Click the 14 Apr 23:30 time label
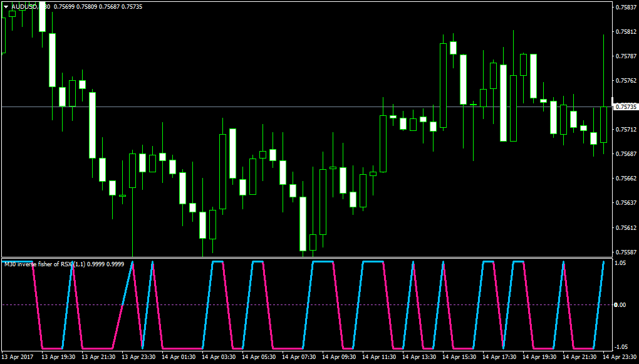The height and width of the screenshot is (364, 639). click(620, 356)
